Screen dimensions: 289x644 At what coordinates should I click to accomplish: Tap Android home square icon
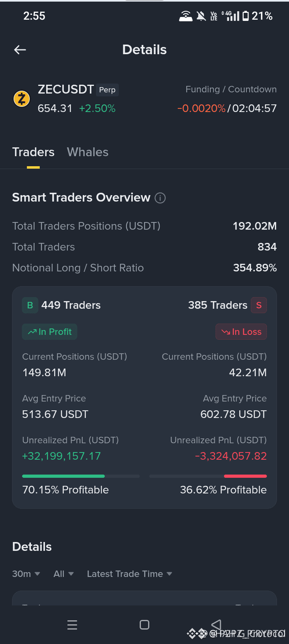tap(144, 625)
